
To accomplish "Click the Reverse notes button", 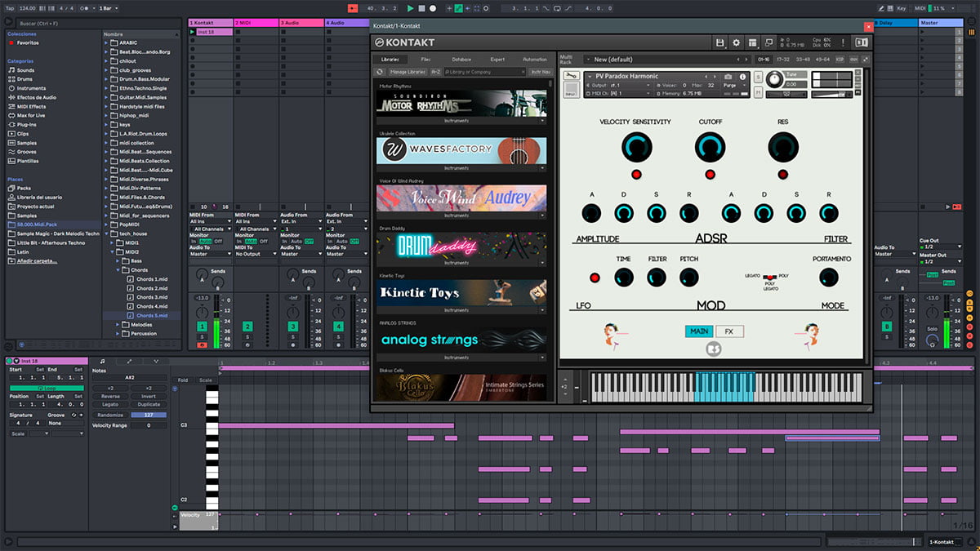I will tap(110, 396).
